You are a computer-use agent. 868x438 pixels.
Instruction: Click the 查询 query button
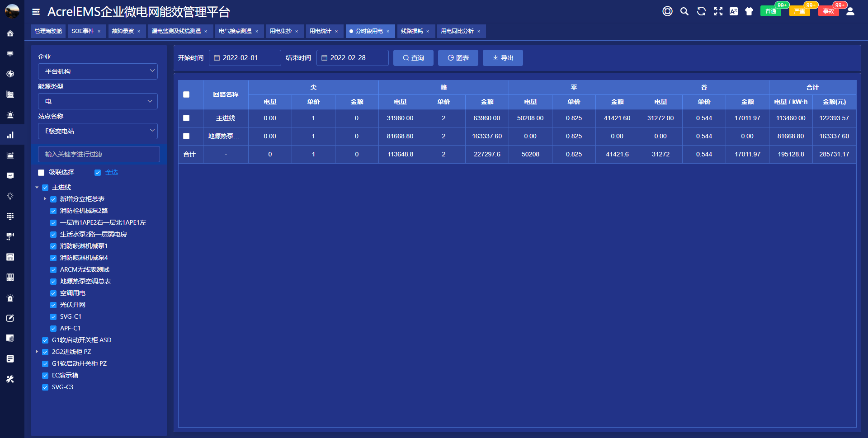tap(413, 58)
